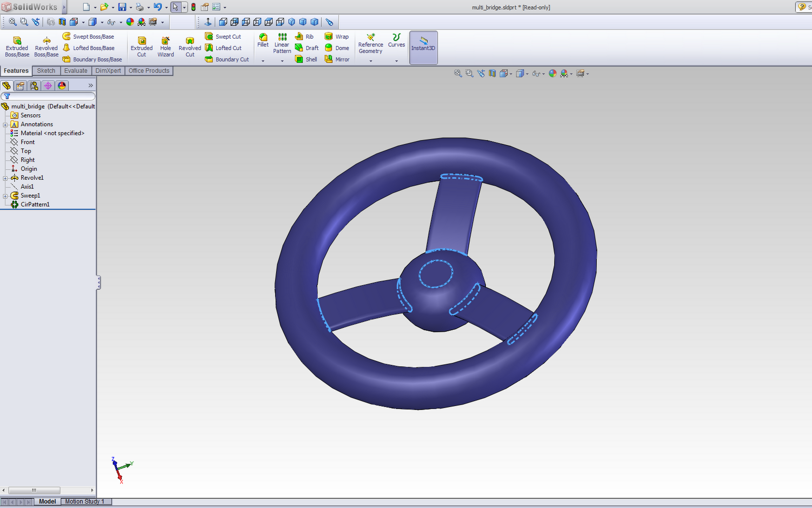Click the Rebuild traffic light icon
This screenshot has width=812, height=508.
point(193,7)
